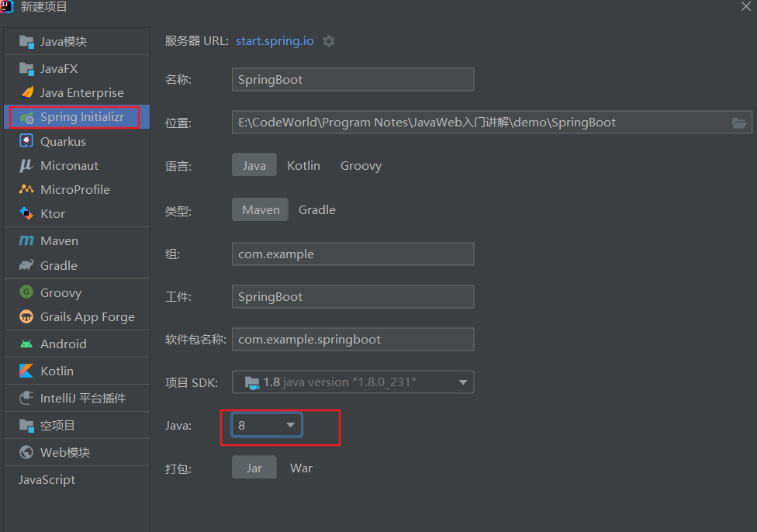Click the MicroProfile icon
757x532 pixels.
pyautogui.click(x=26, y=189)
